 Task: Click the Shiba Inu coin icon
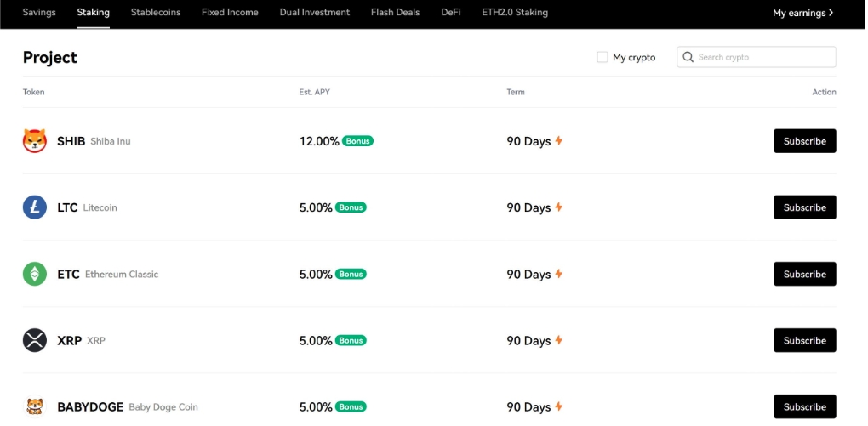point(34,141)
